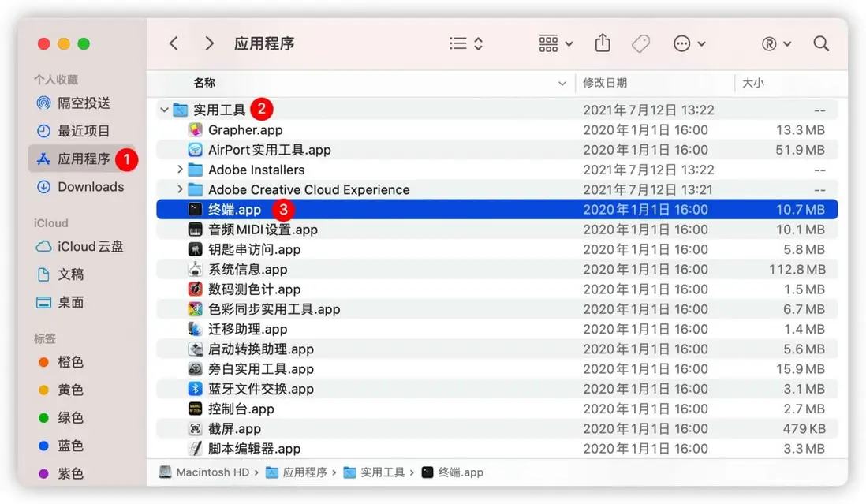Screen dimensions: 866x504
Task: Click the Tags icon in the toolbar
Action: (640, 43)
